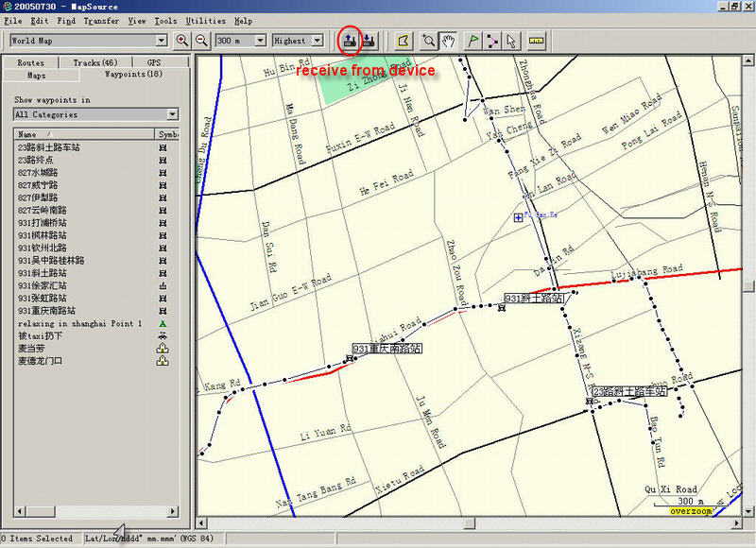Click green symbol for relaxing in shanghai Point 1
756x548 pixels.
(x=163, y=323)
